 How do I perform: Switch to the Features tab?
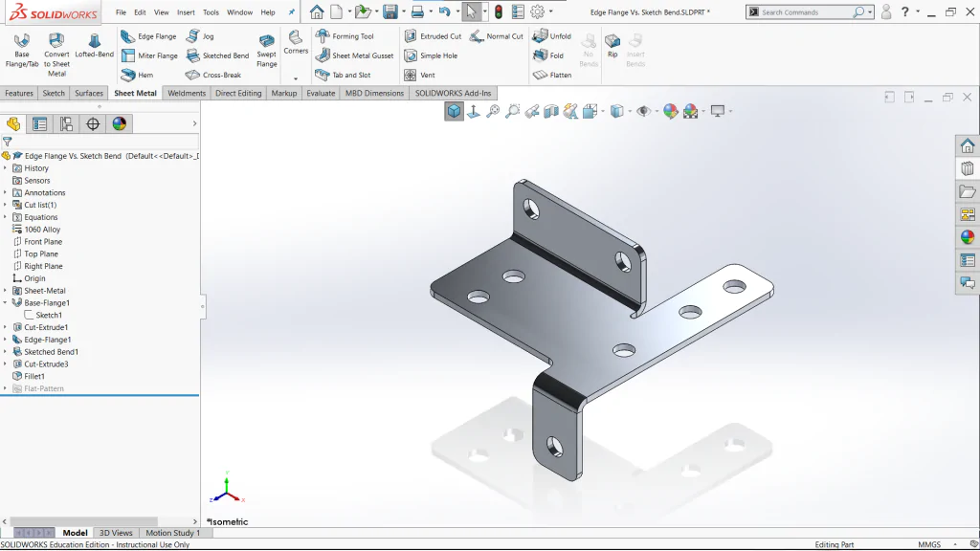pyautogui.click(x=19, y=93)
